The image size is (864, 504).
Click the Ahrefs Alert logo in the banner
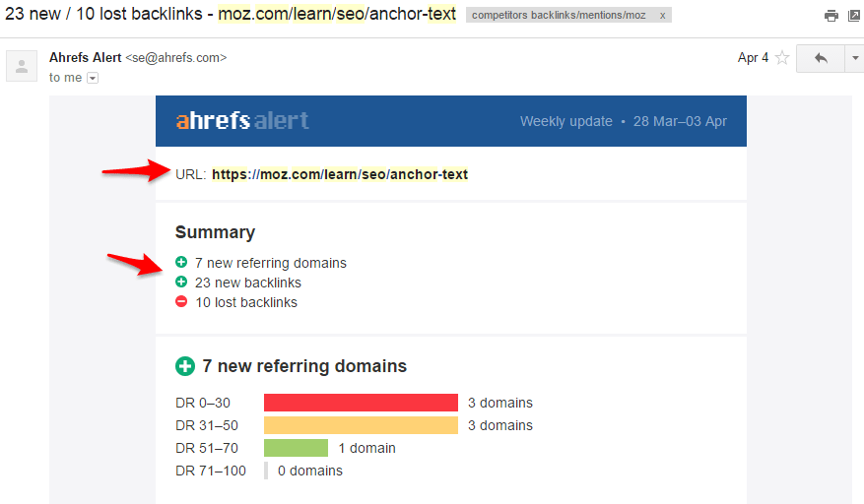(x=242, y=121)
